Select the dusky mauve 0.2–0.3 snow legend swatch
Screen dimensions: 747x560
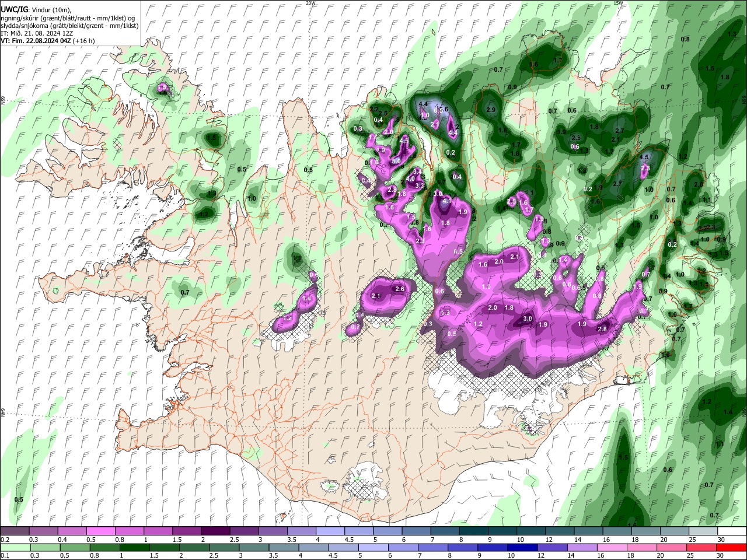click(15, 531)
